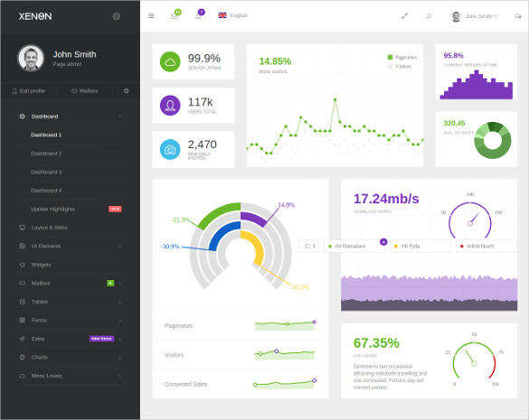Select Dashboard 1 in the sidebar
Image resolution: width=529 pixels, height=420 pixels.
[x=46, y=135]
